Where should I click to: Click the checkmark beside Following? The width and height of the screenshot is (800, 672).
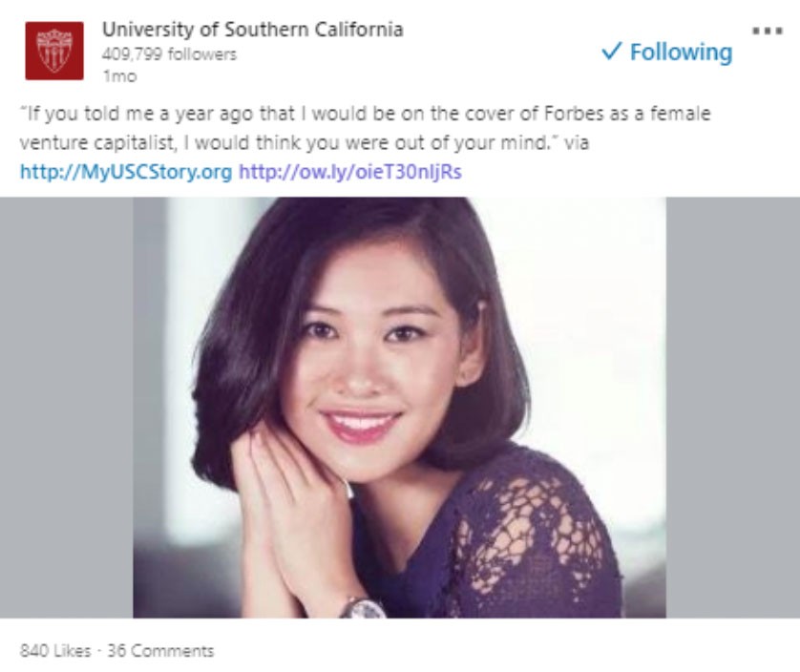coord(612,52)
